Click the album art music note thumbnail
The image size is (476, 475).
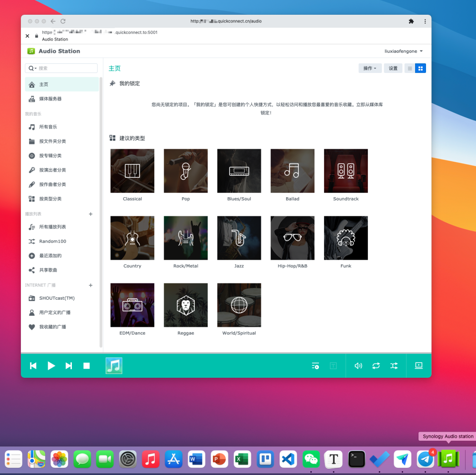coord(114,365)
